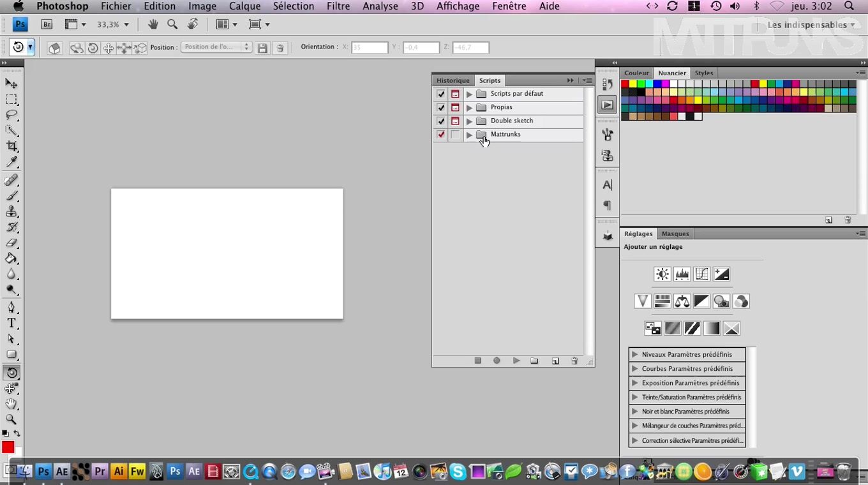Select the Paint Bucket tool

coord(11,258)
